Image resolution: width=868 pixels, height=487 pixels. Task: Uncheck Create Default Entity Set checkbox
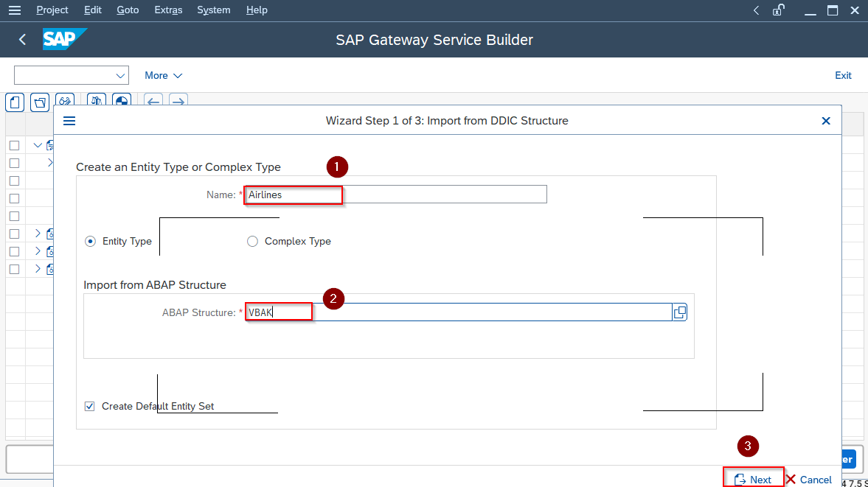pyautogui.click(x=90, y=406)
